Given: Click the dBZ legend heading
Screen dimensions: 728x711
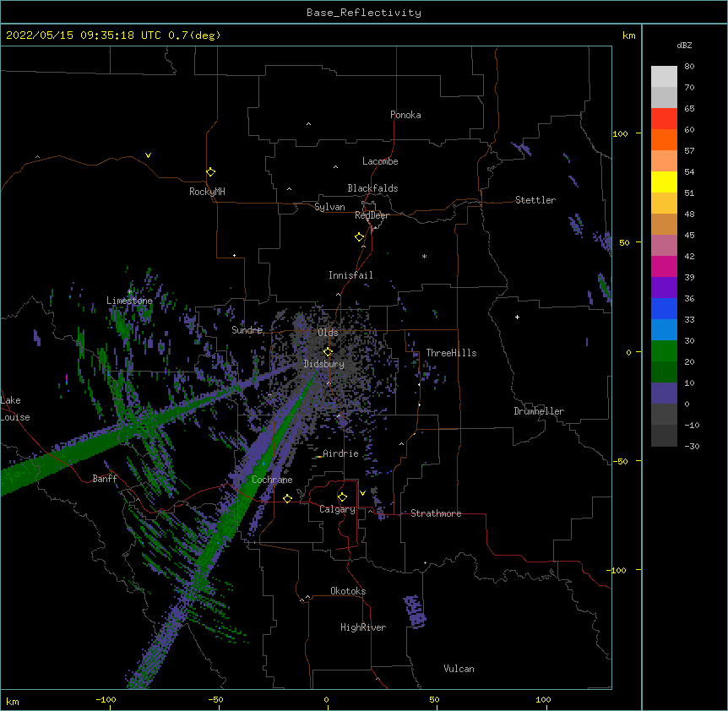Looking at the screenshot, I should [684, 46].
